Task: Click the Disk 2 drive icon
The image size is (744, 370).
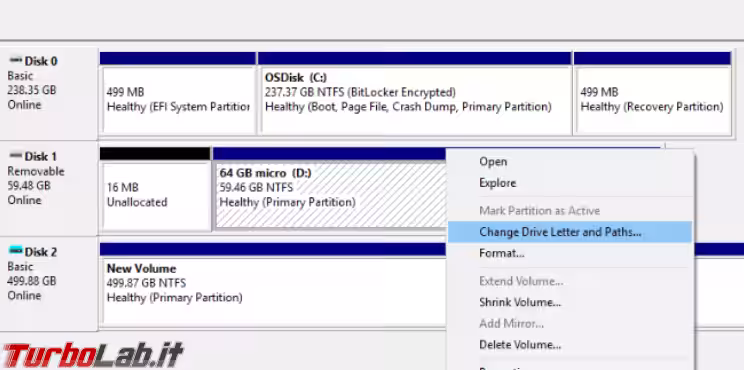Action: coord(16,251)
